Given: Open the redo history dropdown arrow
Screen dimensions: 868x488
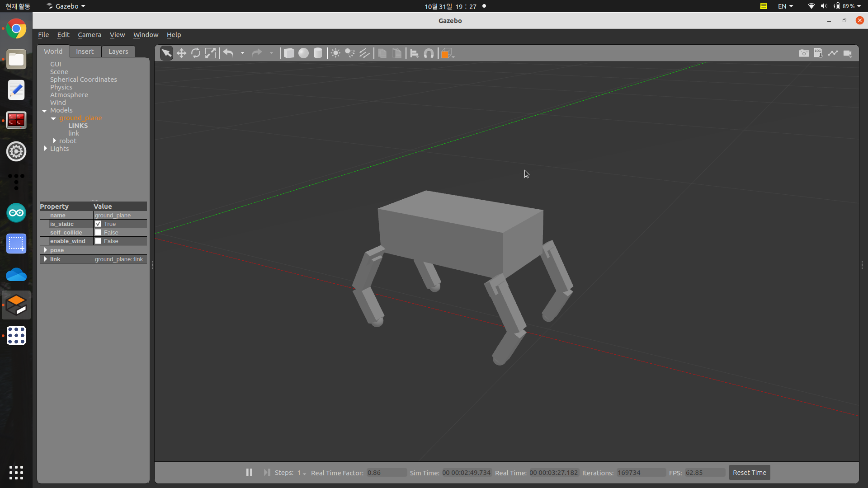Looking at the screenshot, I should tap(271, 53).
